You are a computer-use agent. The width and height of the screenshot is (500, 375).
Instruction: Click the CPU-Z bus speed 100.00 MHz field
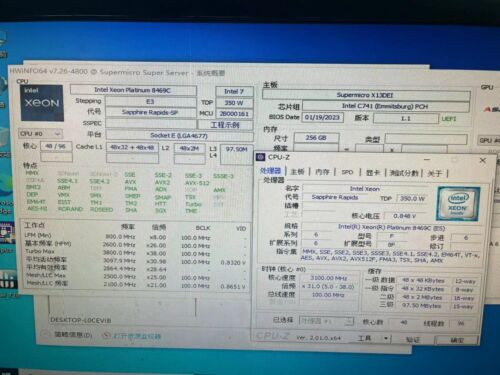tap(328, 295)
